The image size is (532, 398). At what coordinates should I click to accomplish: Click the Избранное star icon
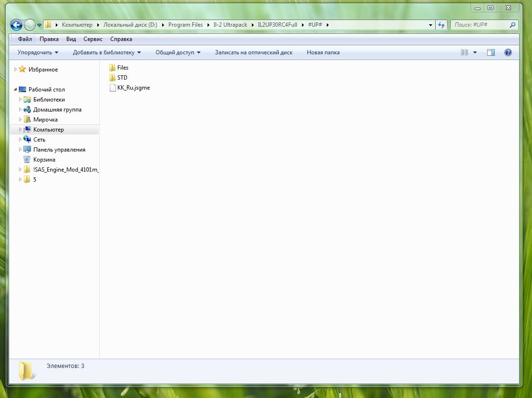[22, 69]
